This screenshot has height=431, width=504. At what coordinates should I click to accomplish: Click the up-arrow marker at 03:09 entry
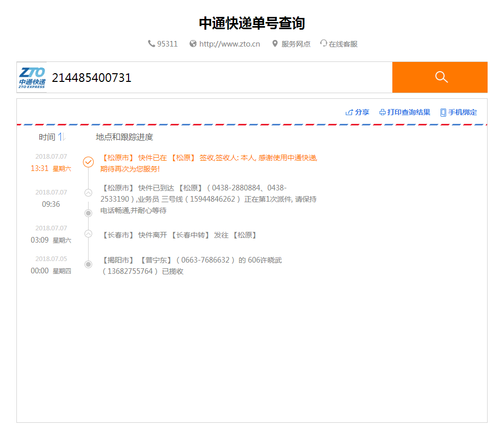[x=89, y=234]
